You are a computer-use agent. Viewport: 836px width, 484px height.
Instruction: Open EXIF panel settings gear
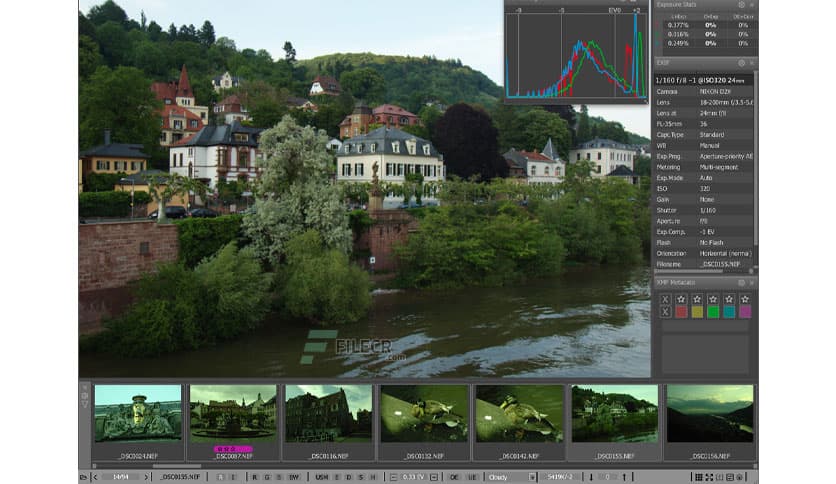point(742,63)
